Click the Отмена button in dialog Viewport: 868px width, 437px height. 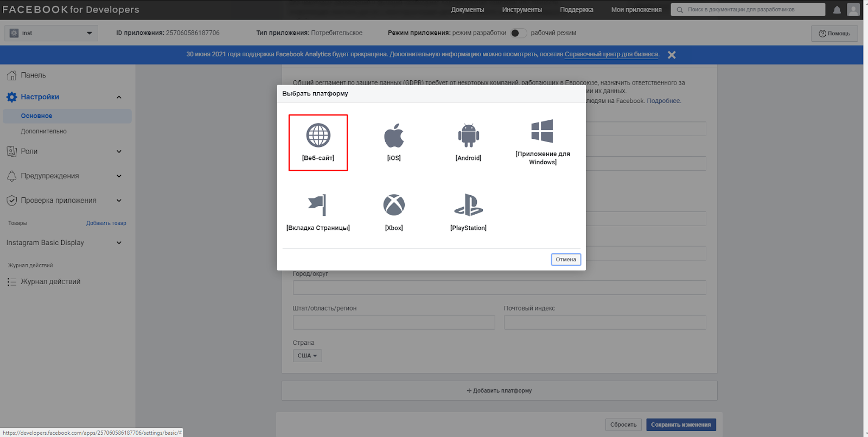point(566,260)
